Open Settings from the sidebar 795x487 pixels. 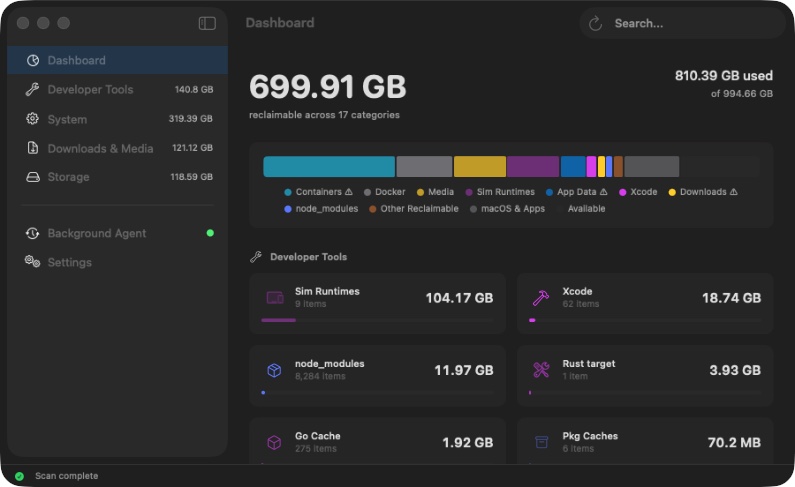pos(118,262)
